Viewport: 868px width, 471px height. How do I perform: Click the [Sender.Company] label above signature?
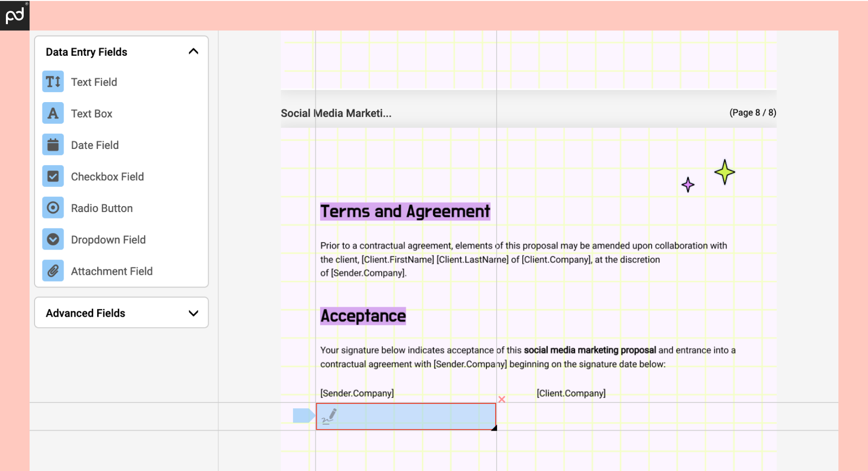(x=357, y=393)
